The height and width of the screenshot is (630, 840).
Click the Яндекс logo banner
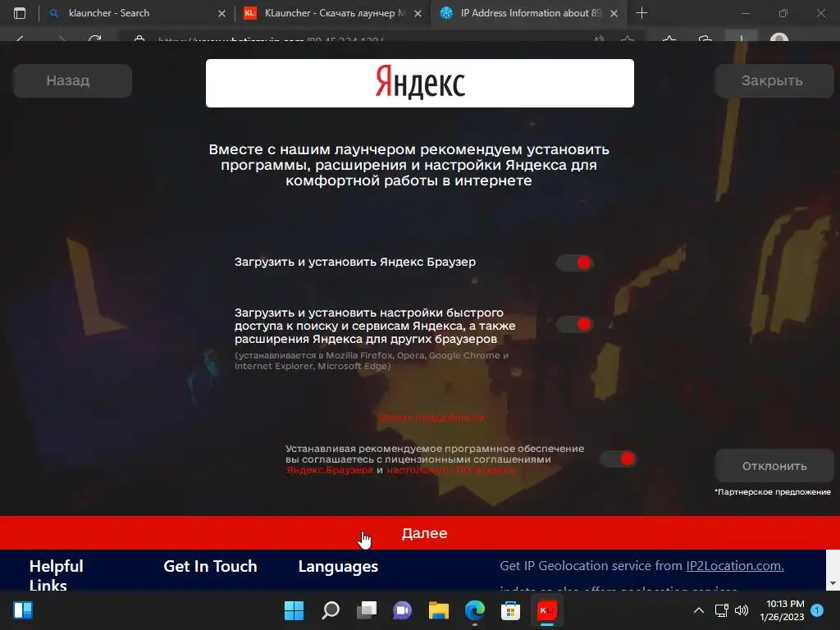click(420, 83)
